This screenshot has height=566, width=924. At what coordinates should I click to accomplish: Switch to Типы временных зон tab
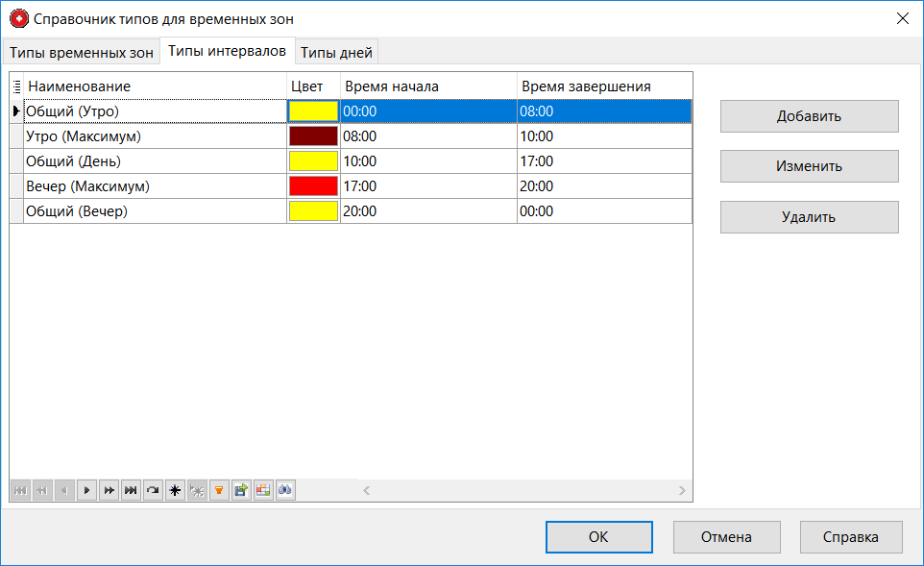pos(82,52)
